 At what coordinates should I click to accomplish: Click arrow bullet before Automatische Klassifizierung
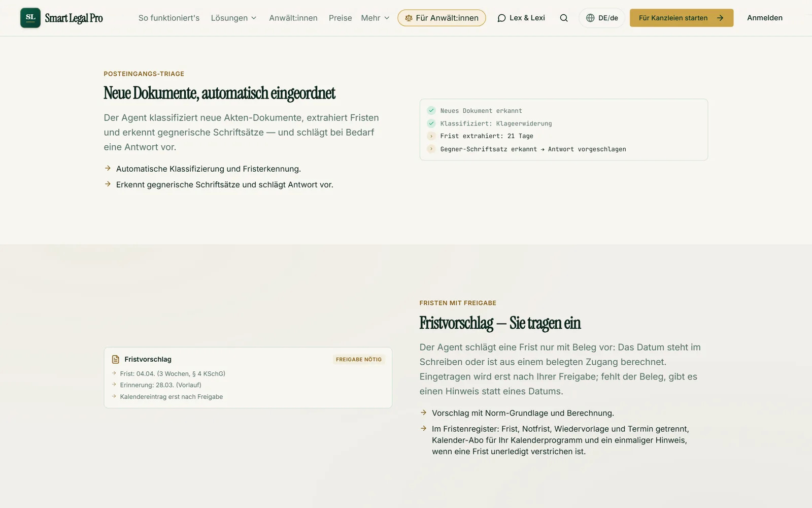pyautogui.click(x=108, y=168)
